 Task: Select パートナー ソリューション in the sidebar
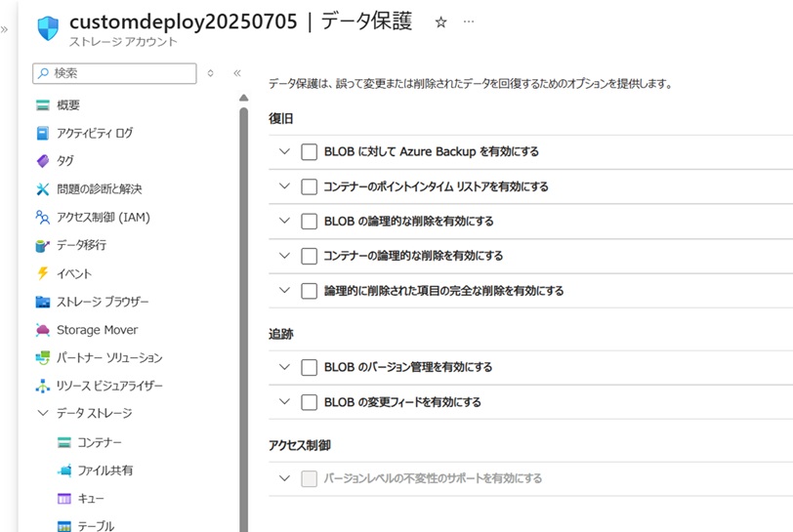tap(109, 357)
